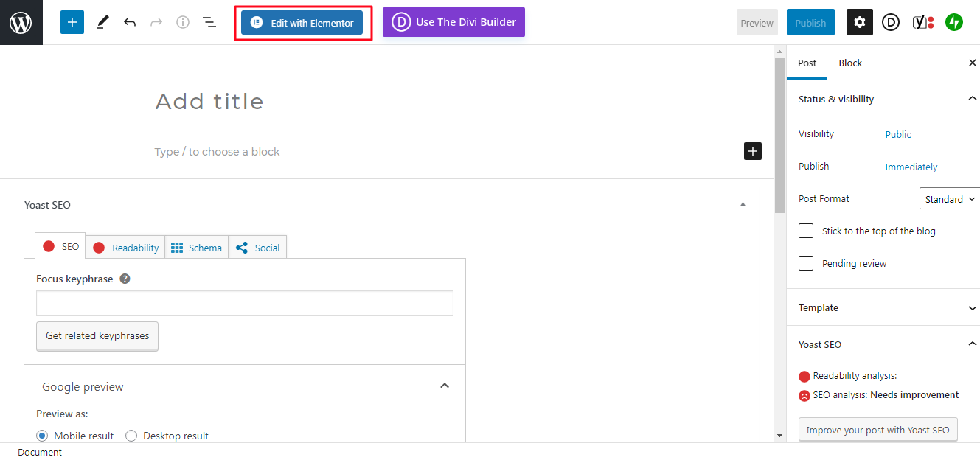
Task: Select the Desktop result radio button
Action: pyautogui.click(x=131, y=436)
